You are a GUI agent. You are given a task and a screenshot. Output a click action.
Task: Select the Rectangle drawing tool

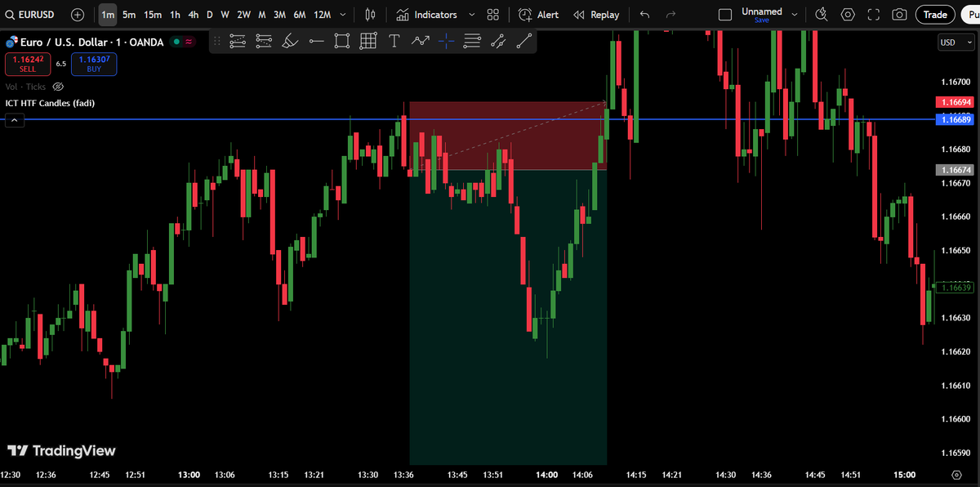coord(341,40)
